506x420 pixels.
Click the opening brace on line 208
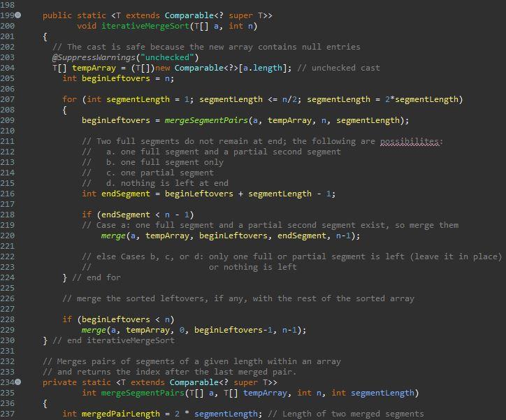pyautogui.click(x=64, y=110)
